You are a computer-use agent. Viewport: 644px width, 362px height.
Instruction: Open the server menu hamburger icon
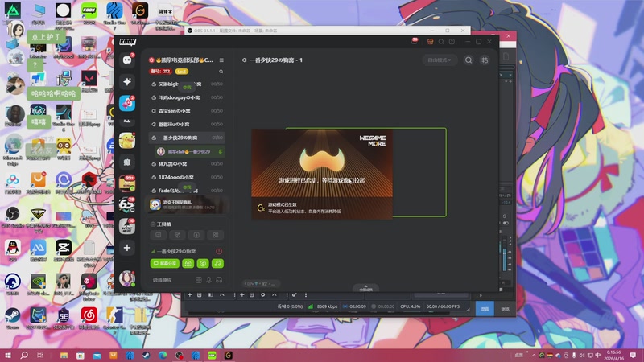coord(221,60)
